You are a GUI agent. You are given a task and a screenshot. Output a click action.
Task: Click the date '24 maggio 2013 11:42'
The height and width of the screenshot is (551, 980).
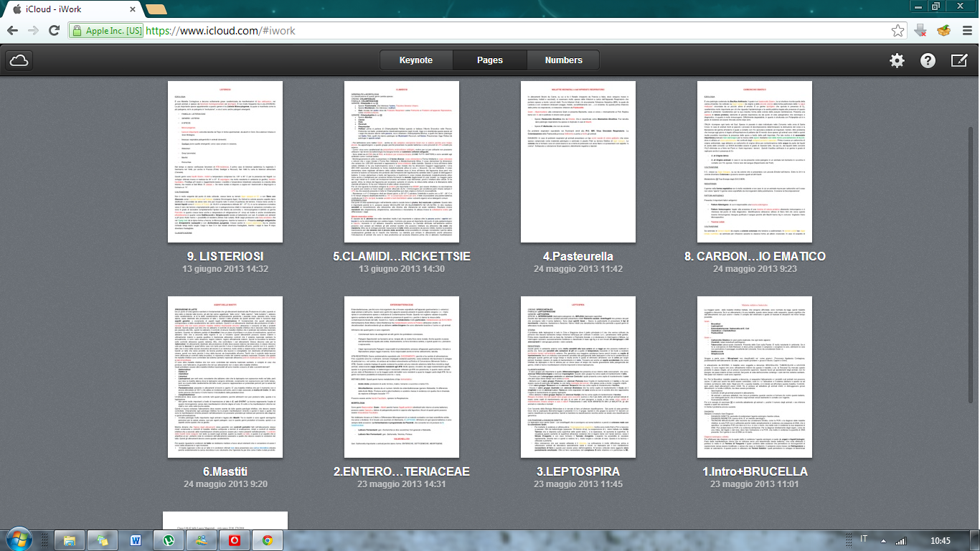[578, 269]
